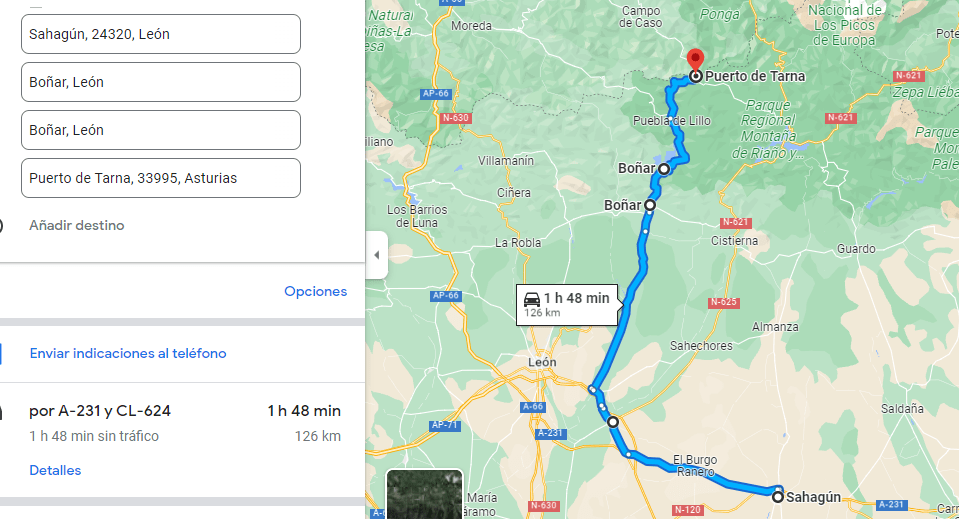Viewport: 959px width, 519px height.
Task: Click the lower Boñar waypoint circle
Action: point(650,205)
